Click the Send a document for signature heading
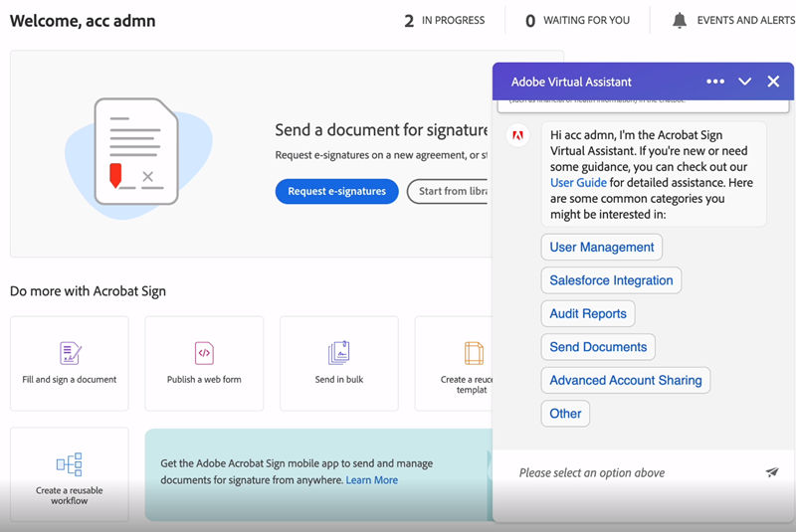 381,130
